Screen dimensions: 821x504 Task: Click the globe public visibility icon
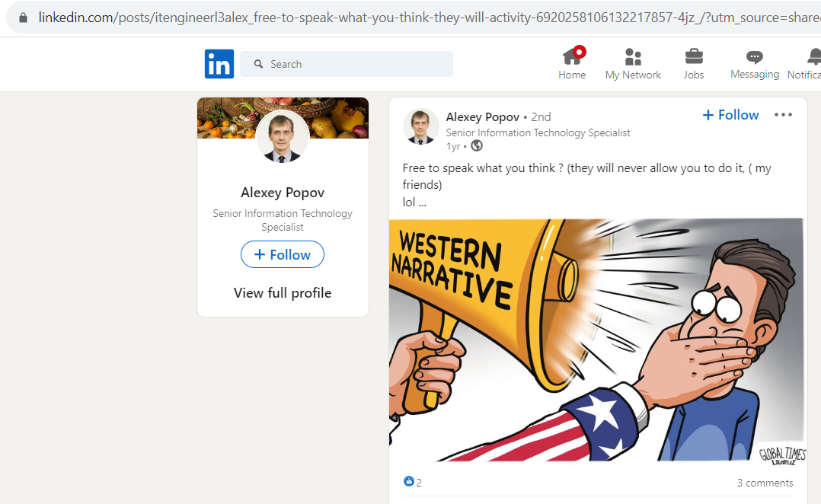pos(477,146)
